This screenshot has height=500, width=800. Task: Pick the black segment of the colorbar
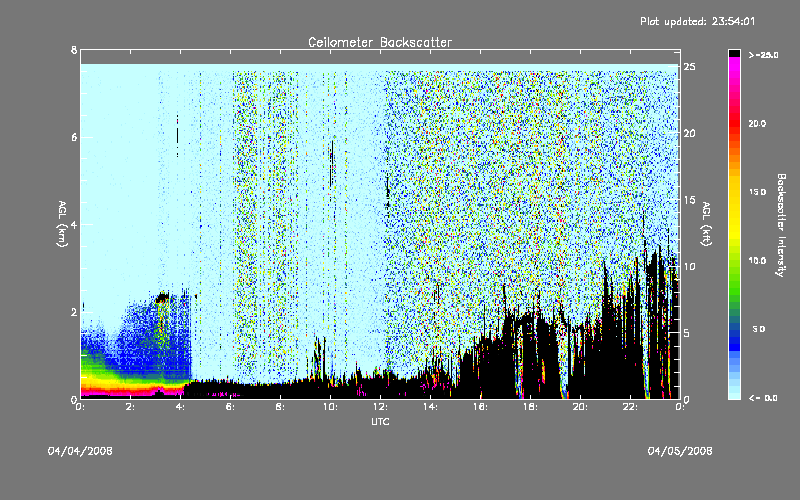tap(734, 53)
